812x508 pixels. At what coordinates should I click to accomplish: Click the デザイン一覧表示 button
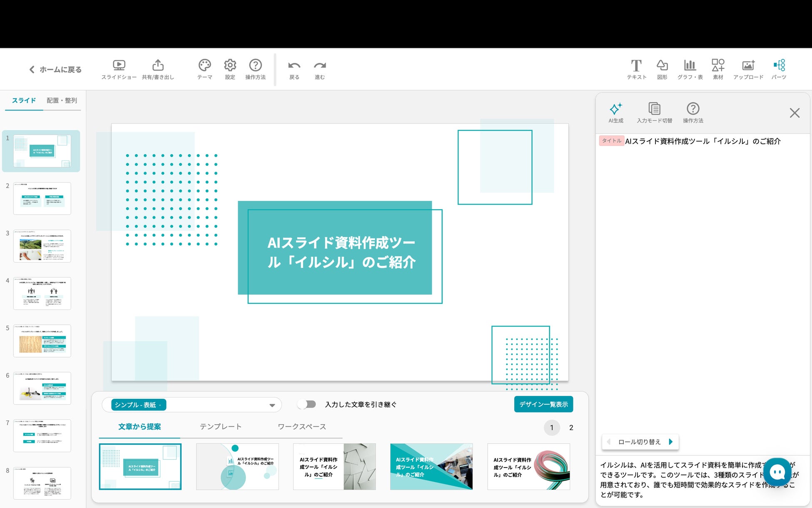click(x=543, y=404)
